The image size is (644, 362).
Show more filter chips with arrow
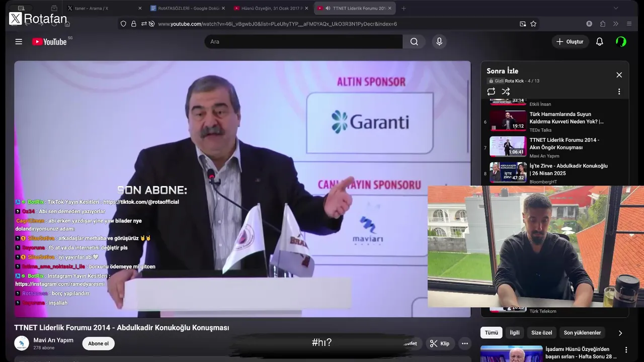click(x=620, y=333)
